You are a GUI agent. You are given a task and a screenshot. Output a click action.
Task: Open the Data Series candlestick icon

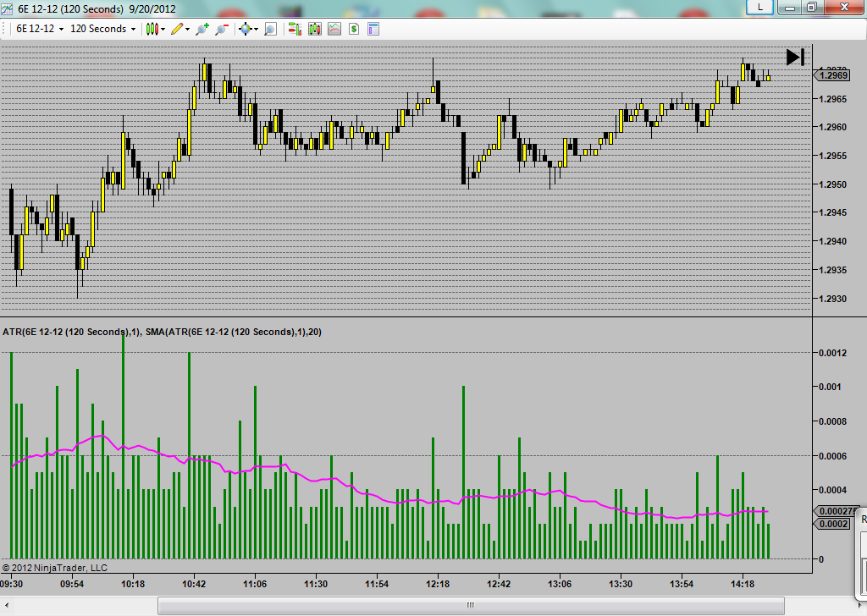tap(315, 29)
